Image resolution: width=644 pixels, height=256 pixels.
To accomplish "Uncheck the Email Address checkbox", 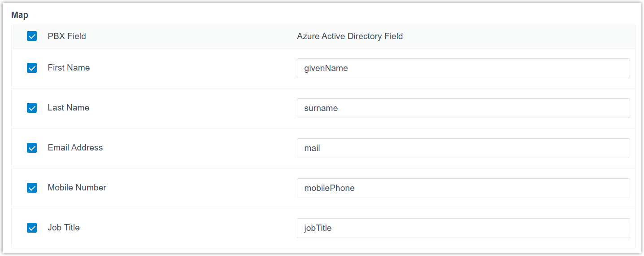I will click(x=32, y=148).
